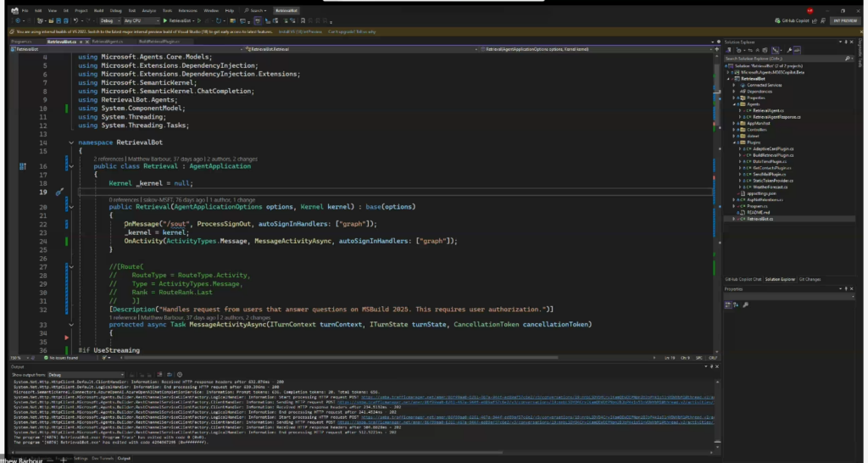The height and width of the screenshot is (463, 868).
Task: Open the RetrievalBot.Retrieval type navigation dropdown
Action: (359, 49)
